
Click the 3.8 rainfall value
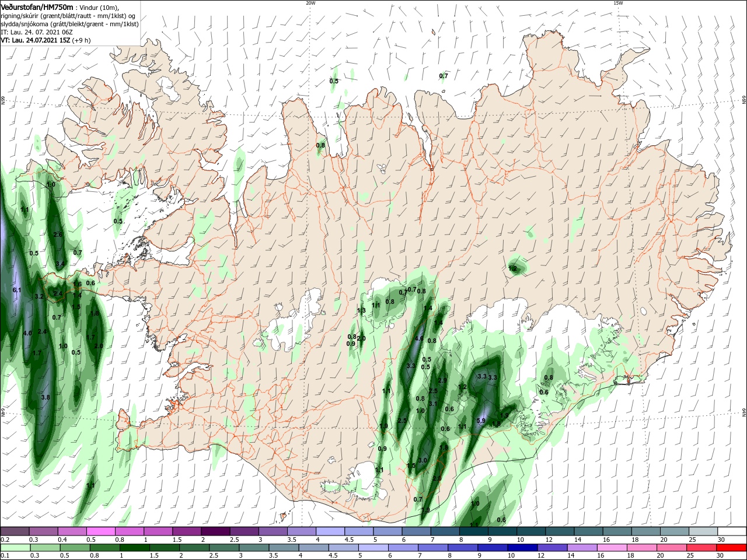tap(46, 397)
